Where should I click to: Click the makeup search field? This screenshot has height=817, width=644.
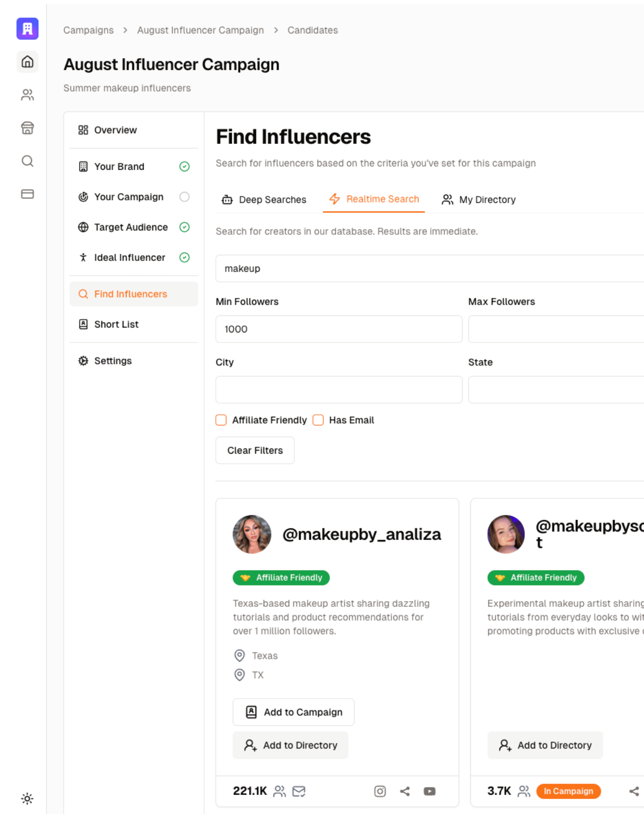(430, 268)
